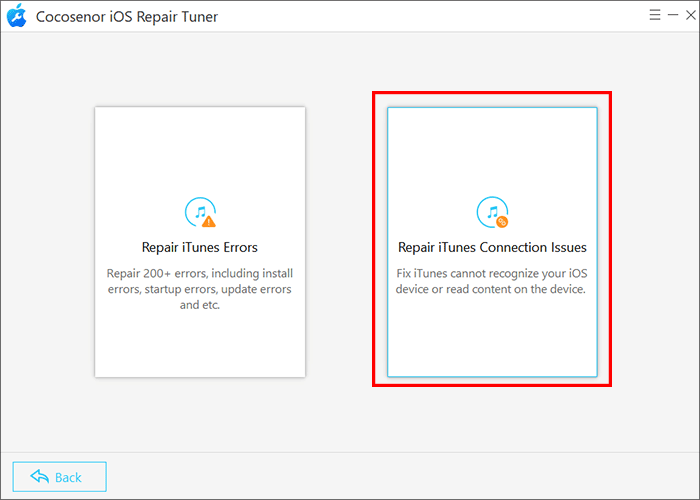Close the iOS Repair Tuner window
This screenshot has height=500, width=700.
(691, 15)
